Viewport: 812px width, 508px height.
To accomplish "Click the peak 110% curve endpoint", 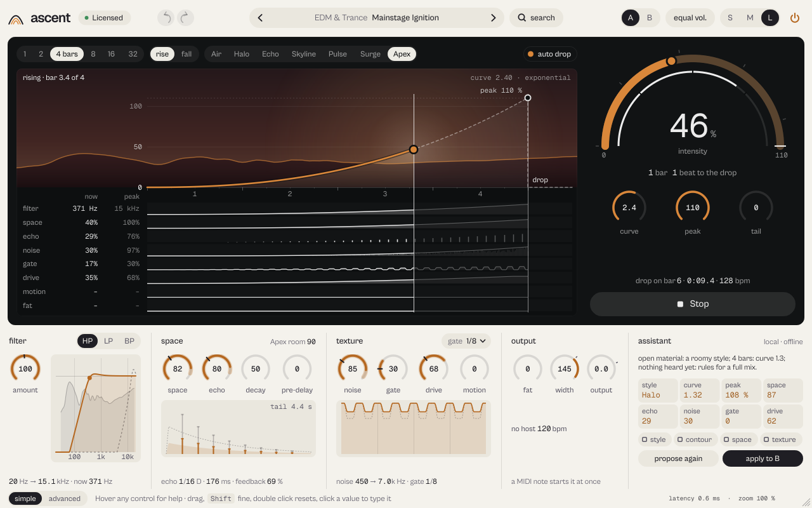I will click(528, 98).
